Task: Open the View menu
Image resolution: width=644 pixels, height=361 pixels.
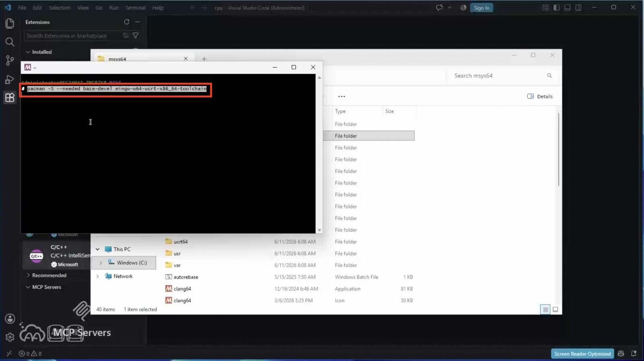Action: click(83, 8)
